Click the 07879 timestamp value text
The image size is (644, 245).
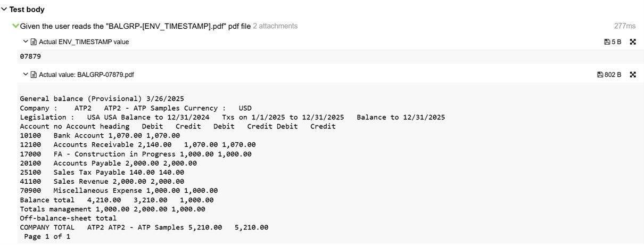coord(30,56)
